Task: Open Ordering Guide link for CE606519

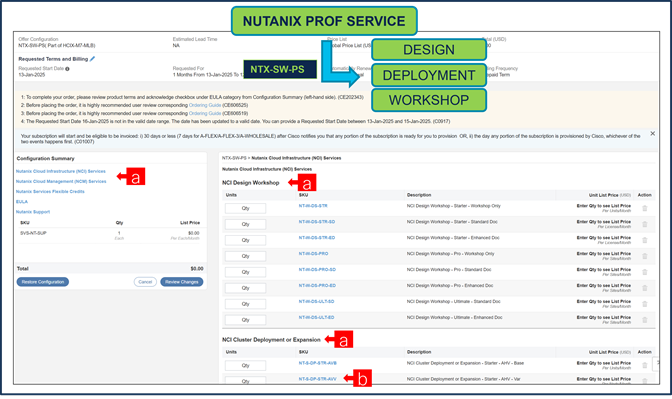Action: click(x=205, y=114)
